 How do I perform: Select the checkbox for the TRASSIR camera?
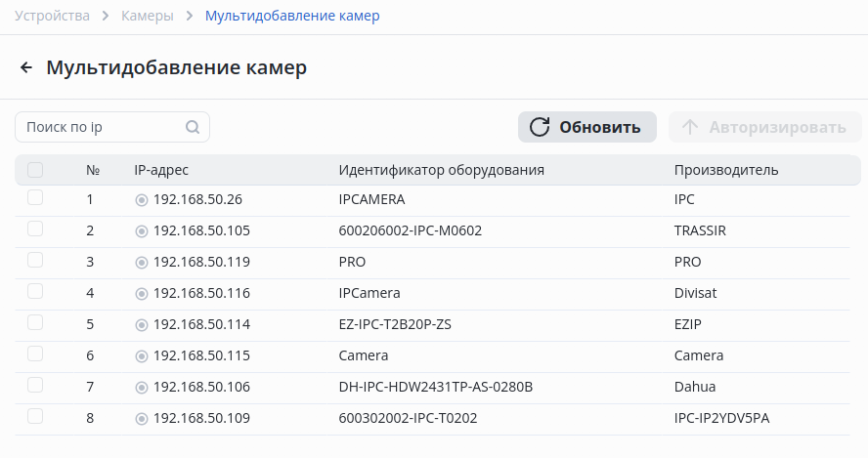[35, 229]
